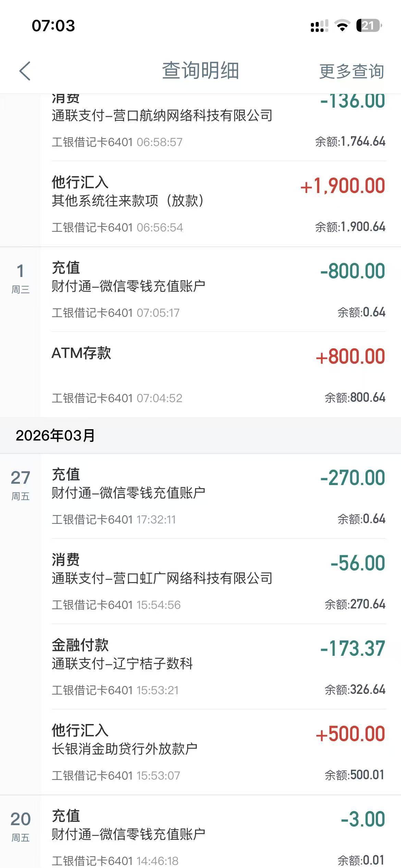
Task: Open the -3.00 充值 transaction
Action: tap(218, 836)
